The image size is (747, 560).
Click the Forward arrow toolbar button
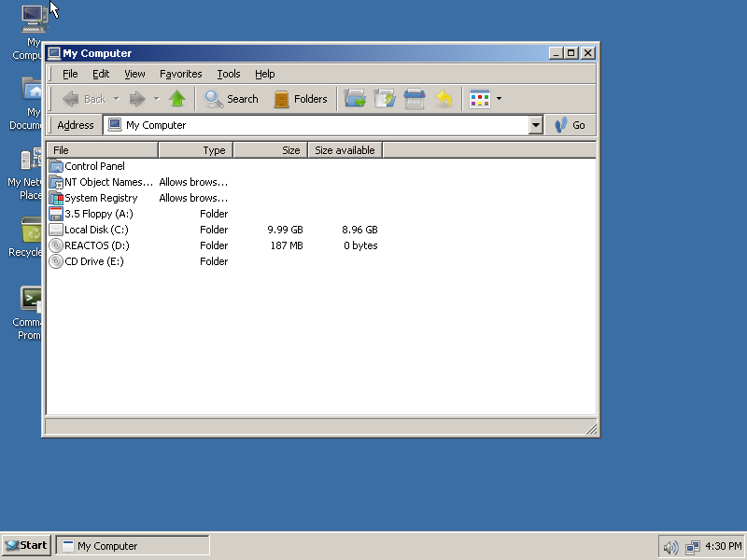point(137,99)
